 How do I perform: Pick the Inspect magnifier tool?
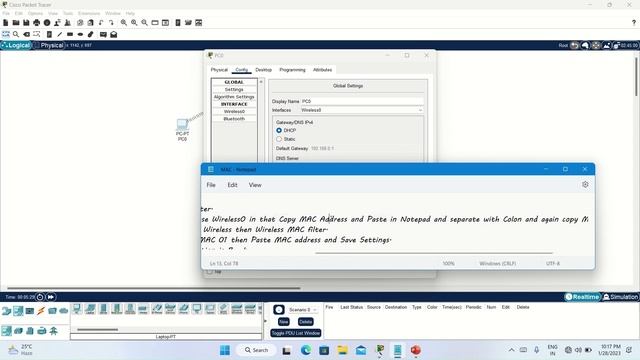coord(16,34)
